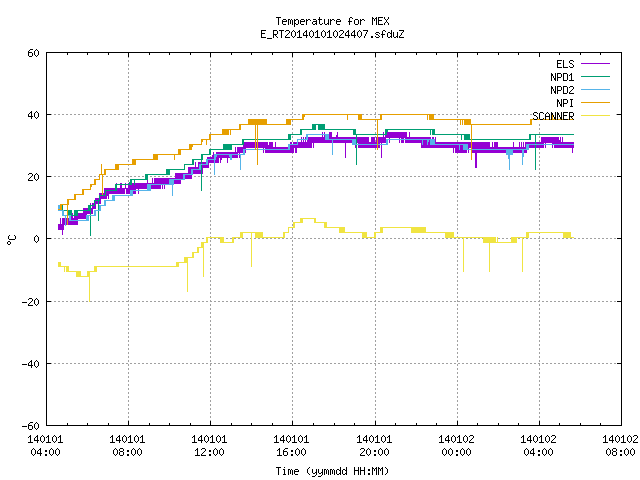Click the NPD2 legend label

(562, 90)
